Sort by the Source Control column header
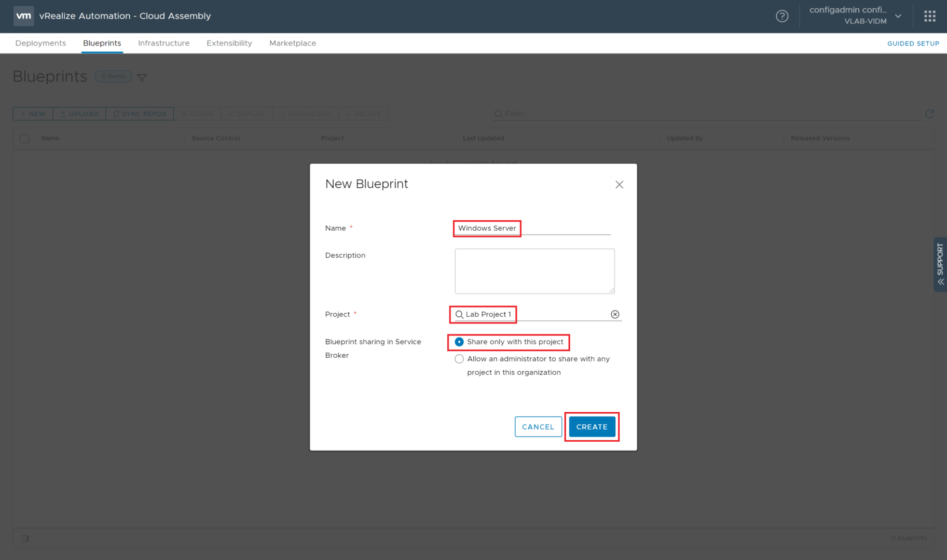 (216, 138)
